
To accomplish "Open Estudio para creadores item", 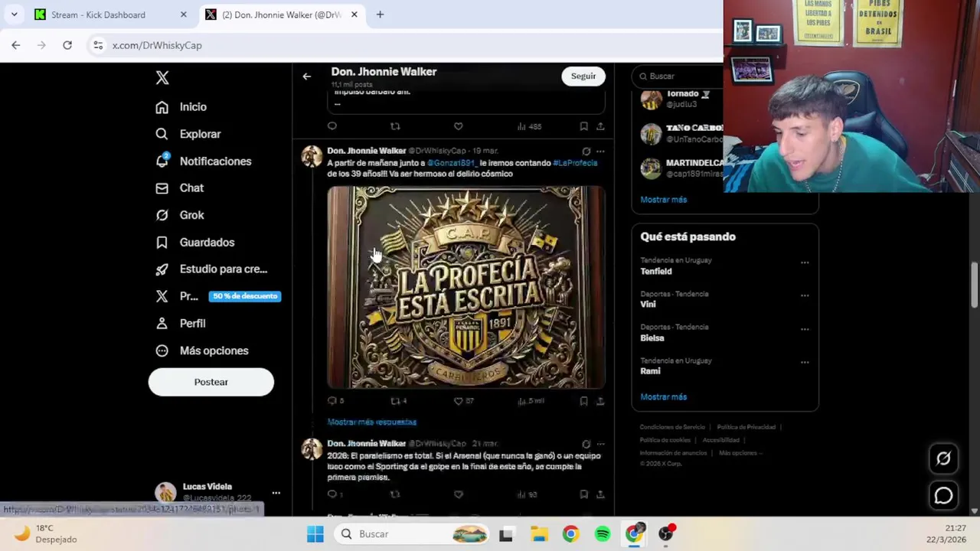I will [211, 269].
